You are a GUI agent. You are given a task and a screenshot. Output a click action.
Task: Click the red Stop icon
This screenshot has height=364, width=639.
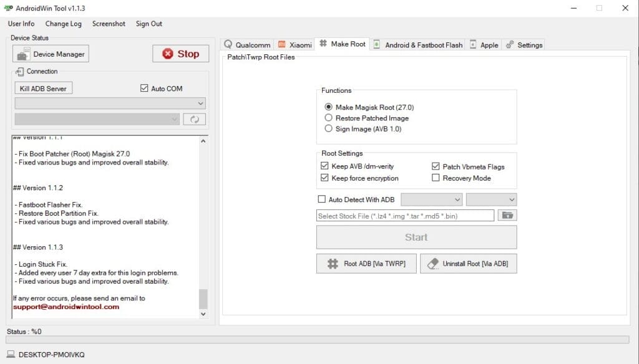coord(168,54)
